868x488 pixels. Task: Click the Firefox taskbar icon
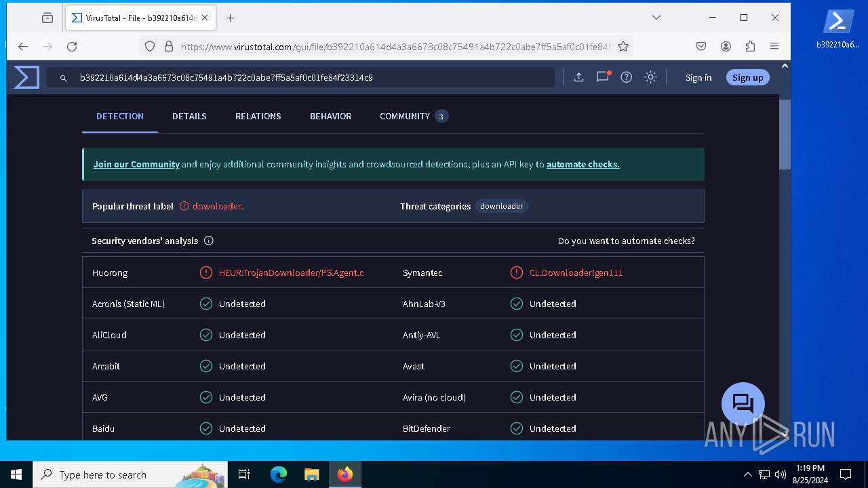[345, 474]
